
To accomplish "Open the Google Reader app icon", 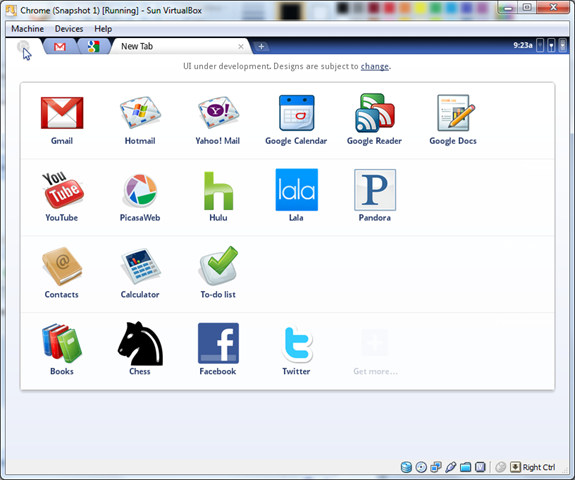I will coord(374,113).
